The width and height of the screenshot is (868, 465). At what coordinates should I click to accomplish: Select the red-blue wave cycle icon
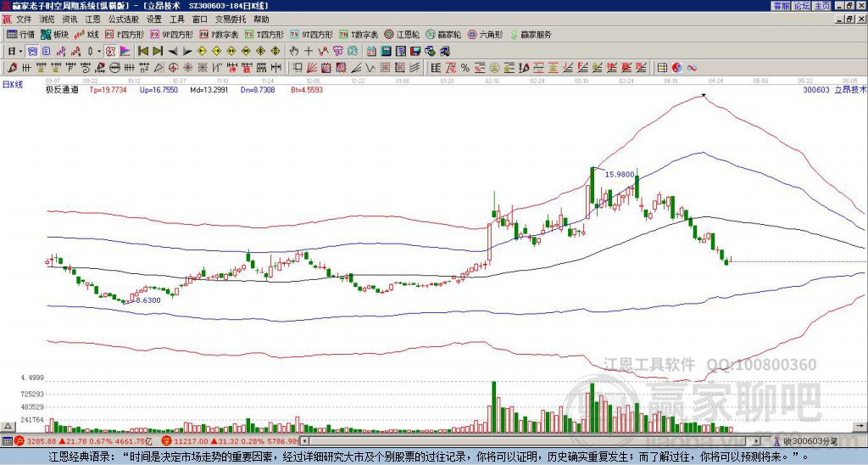point(692,68)
